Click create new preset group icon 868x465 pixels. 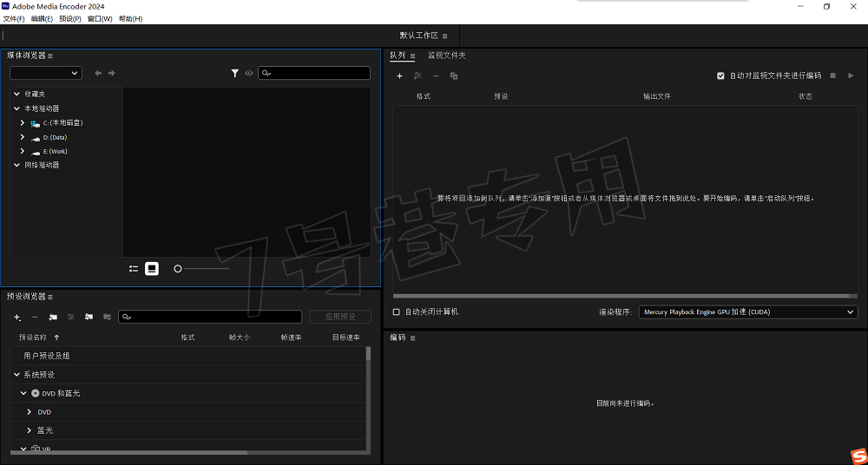pyautogui.click(x=53, y=318)
